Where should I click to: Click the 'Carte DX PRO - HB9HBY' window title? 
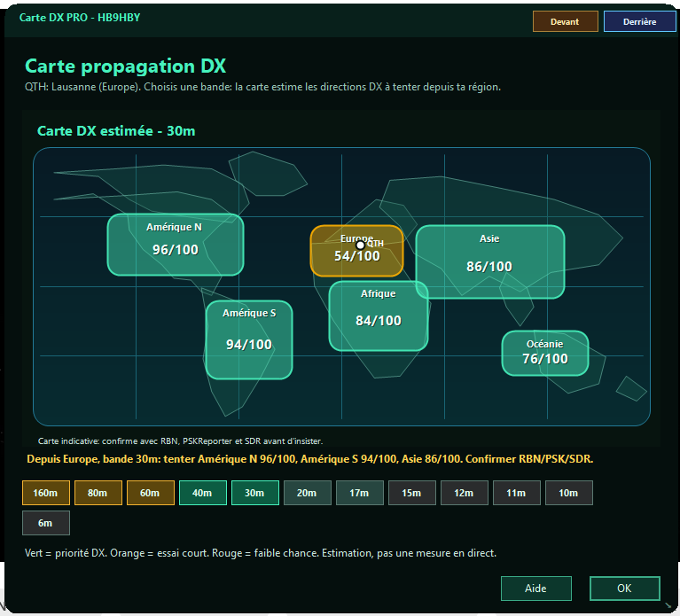80,18
